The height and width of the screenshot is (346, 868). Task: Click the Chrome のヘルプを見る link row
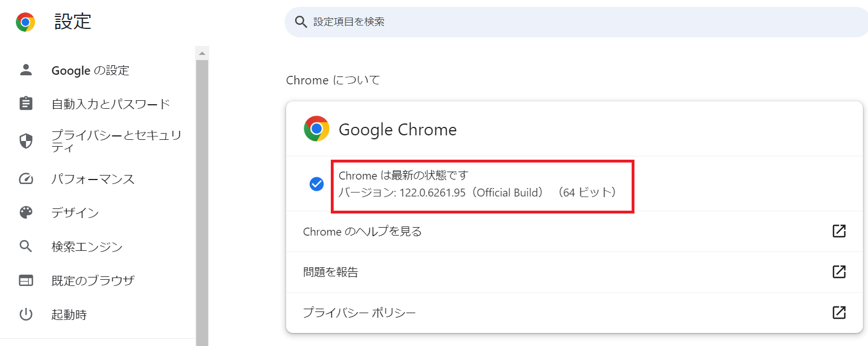point(362,231)
